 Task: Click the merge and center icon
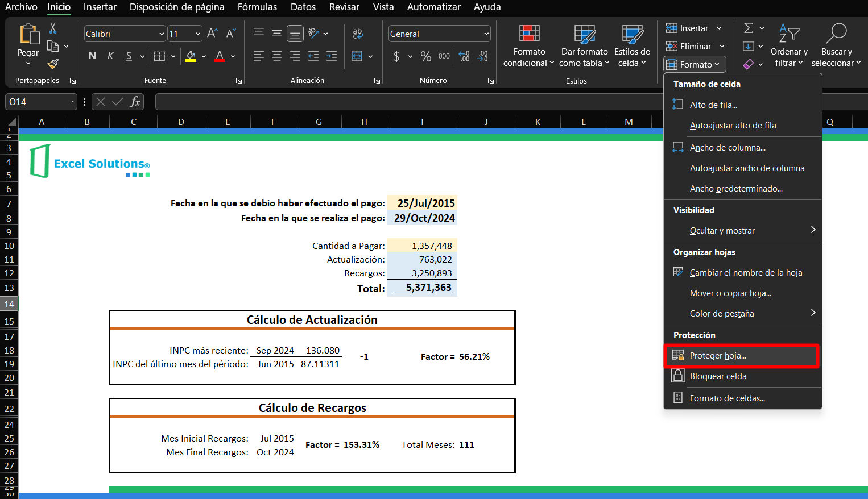click(x=357, y=56)
